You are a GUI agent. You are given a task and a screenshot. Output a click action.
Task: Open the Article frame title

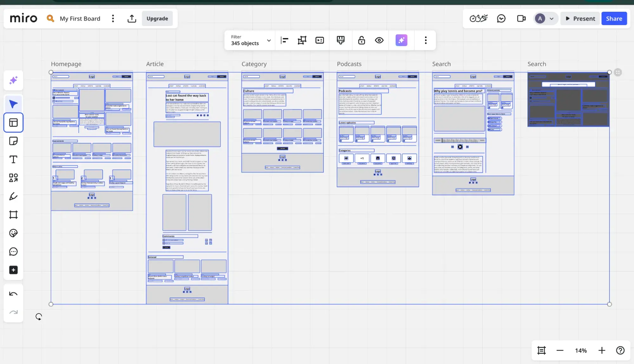[x=155, y=64]
